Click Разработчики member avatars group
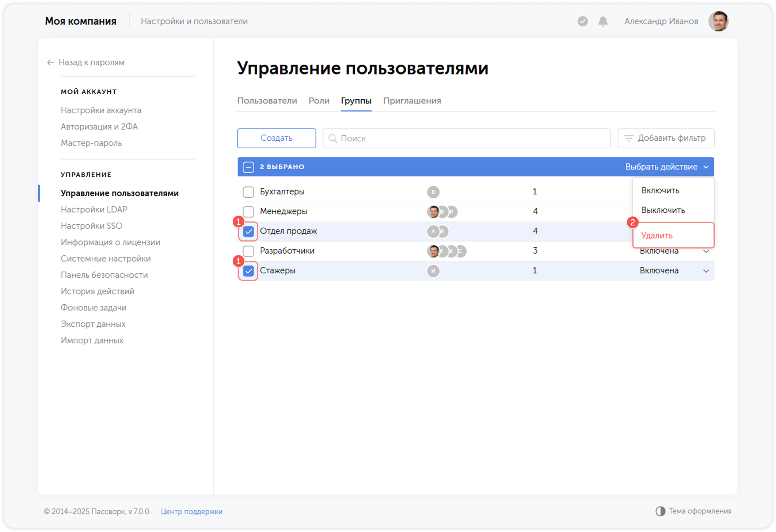The image size is (776, 532). tap(446, 251)
